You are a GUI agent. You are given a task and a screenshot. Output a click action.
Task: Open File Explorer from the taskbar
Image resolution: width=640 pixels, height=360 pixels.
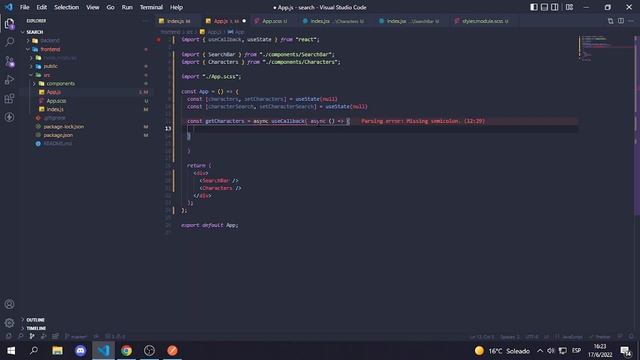[57, 350]
